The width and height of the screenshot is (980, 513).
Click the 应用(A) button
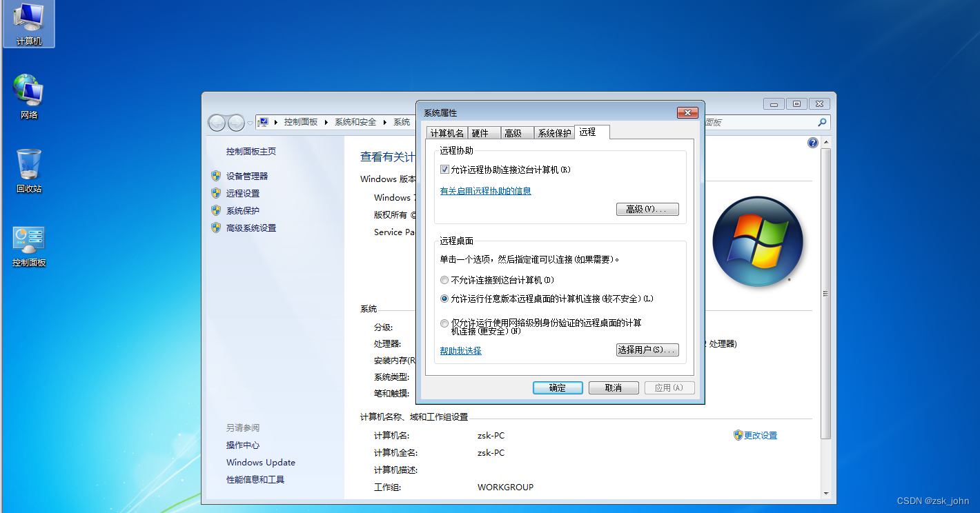(x=669, y=388)
